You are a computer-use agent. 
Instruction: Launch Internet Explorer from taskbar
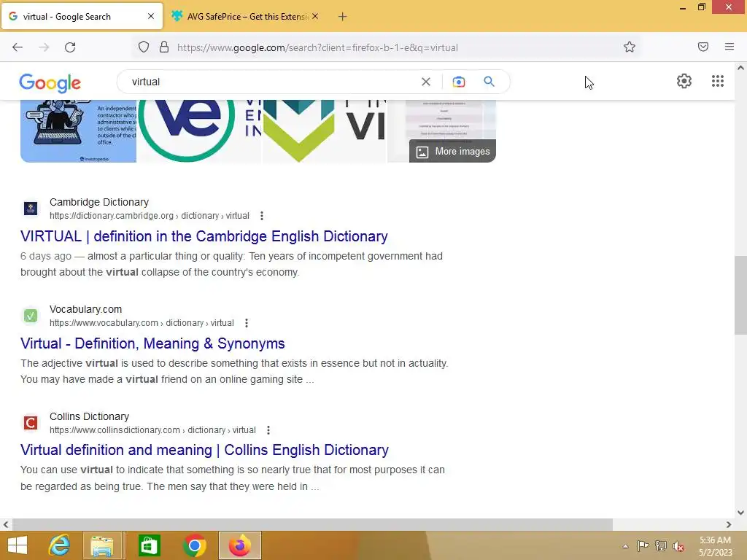click(x=59, y=545)
